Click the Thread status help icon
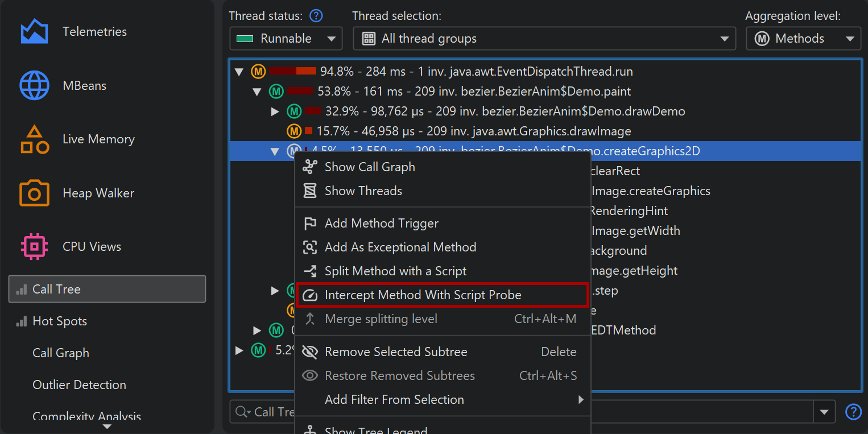 click(x=316, y=16)
